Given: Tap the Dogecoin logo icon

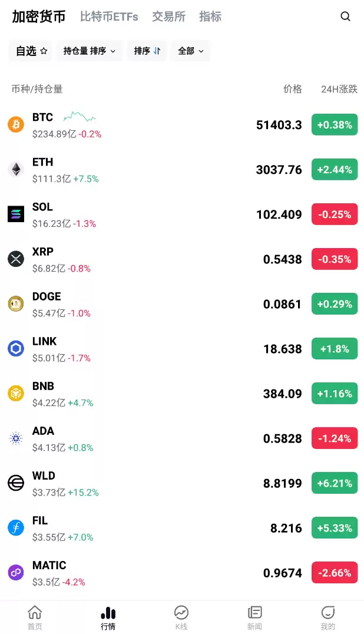Looking at the screenshot, I should click(x=16, y=303).
